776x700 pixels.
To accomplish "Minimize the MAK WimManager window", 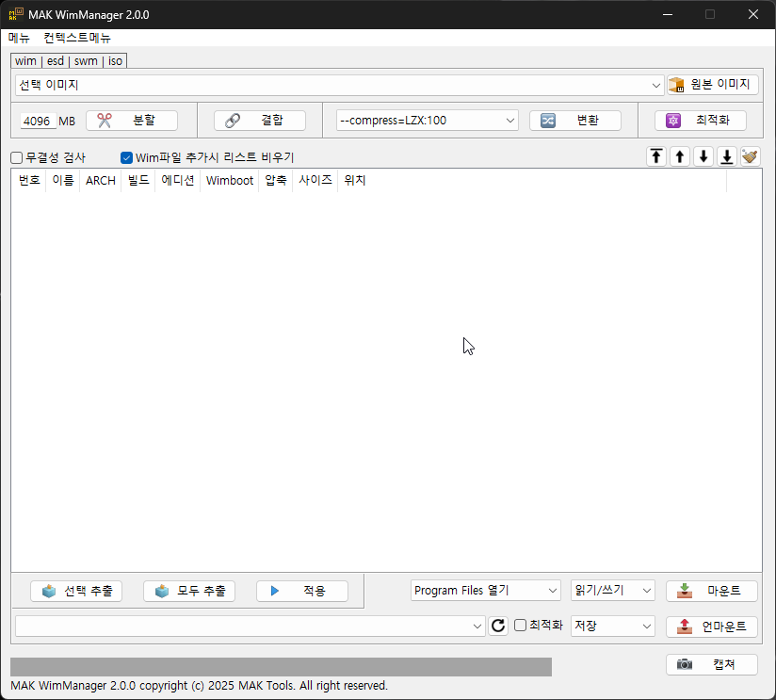I will pos(668,14).
